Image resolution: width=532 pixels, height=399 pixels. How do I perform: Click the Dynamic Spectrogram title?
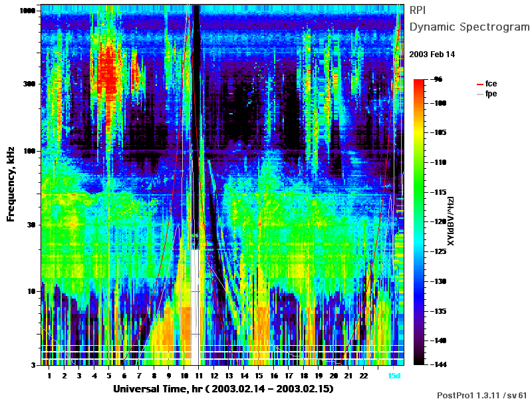pyautogui.click(x=469, y=27)
